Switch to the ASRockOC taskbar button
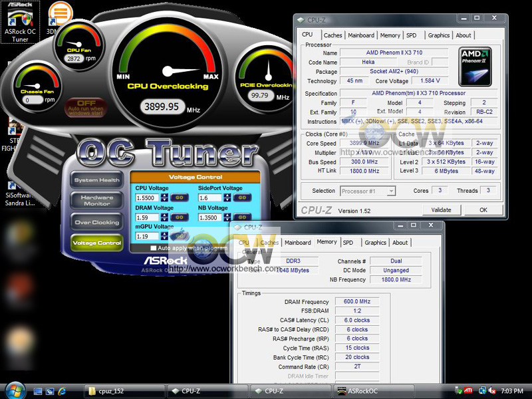The image size is (532, 399). (374, 391)
